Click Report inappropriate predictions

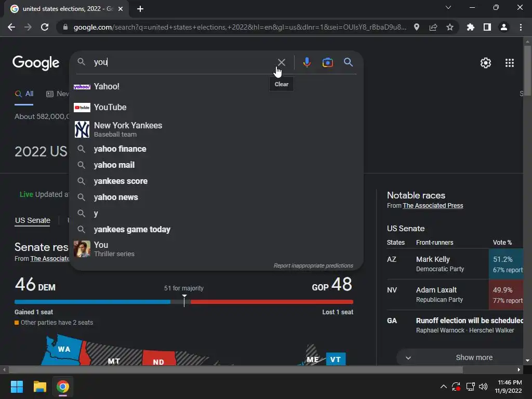[x=313, y=265]
